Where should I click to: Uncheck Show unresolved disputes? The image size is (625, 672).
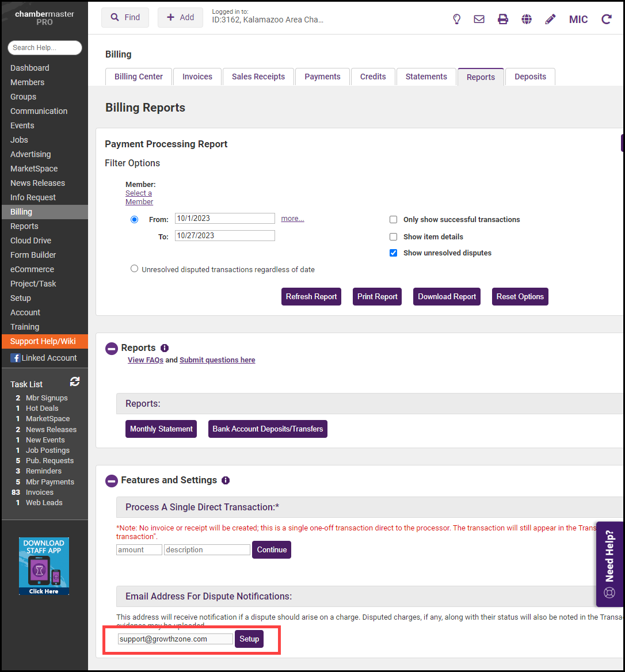pos(393,253)
